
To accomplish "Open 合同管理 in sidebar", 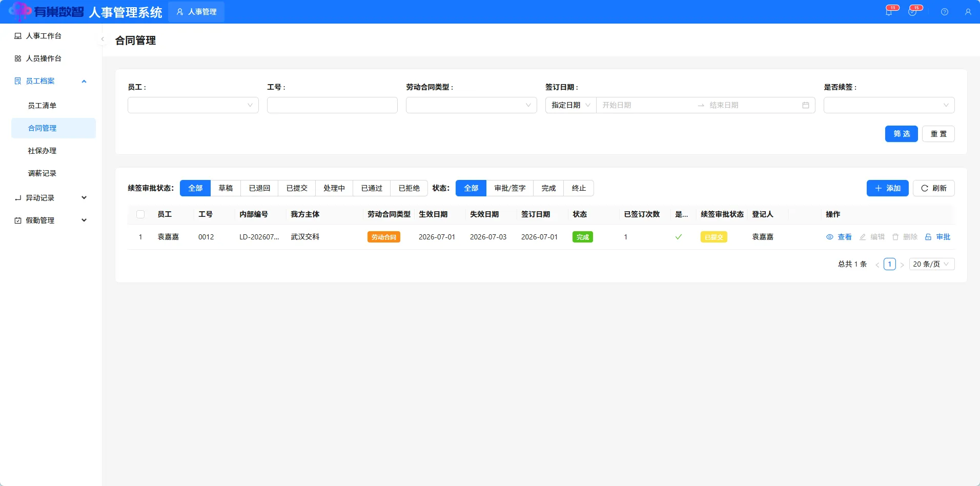I will tap(53, 128).
